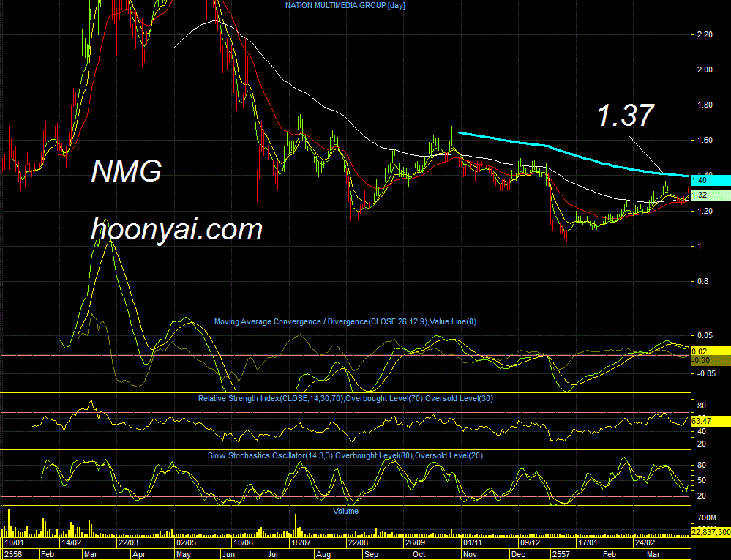731x560 pixels.
Task: Click the 22,837,300 volume value tag
Action: click(711, 532)
